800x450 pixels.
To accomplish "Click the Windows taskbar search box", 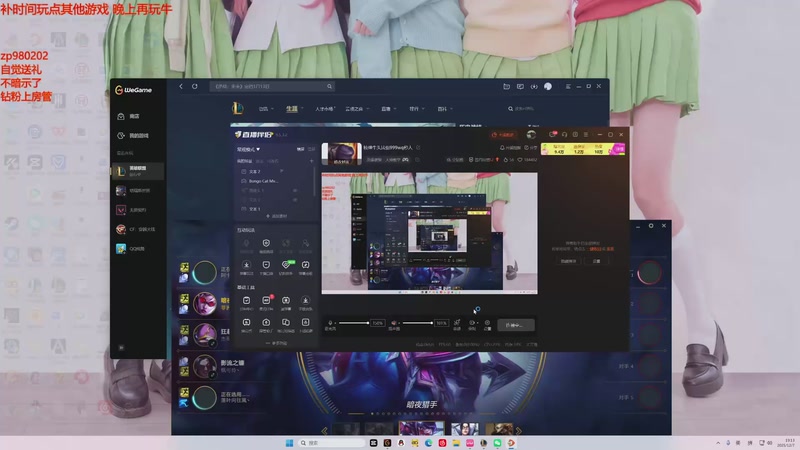I will [332, 443].
